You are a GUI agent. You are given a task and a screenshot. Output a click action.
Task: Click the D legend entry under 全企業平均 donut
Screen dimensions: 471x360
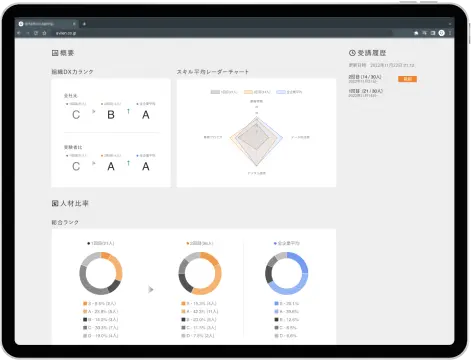pos(286,336)
